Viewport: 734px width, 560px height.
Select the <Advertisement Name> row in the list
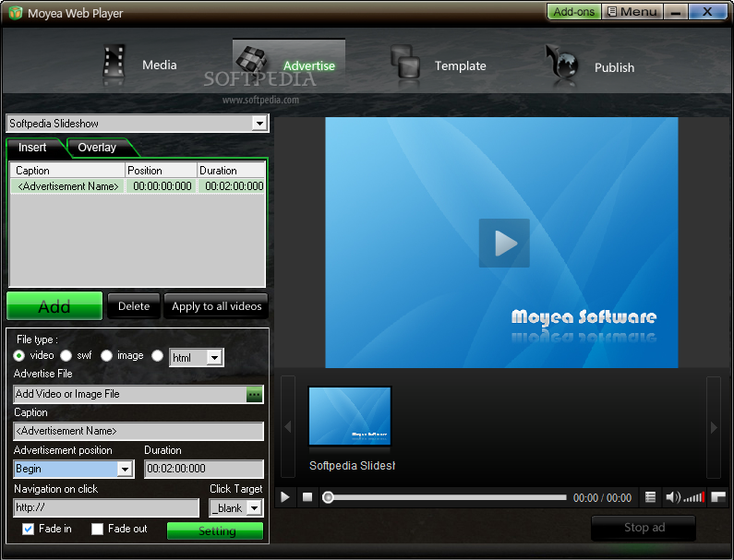(x=138, y=186)
